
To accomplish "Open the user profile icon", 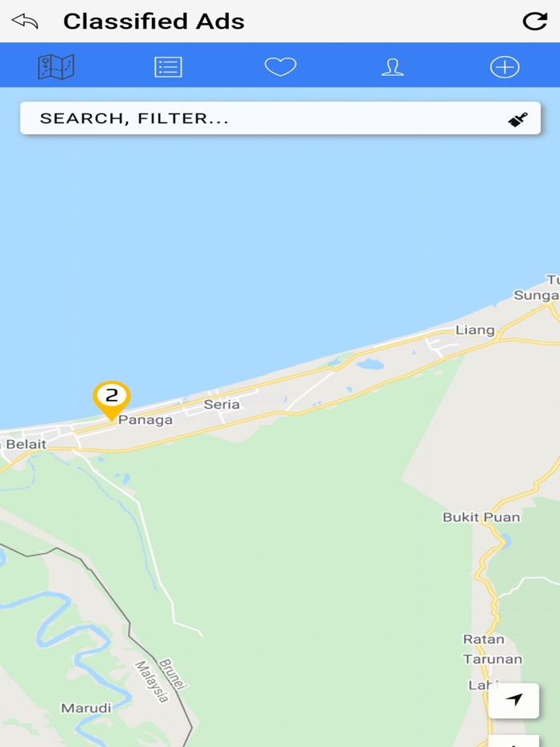I will click(393, 66).
